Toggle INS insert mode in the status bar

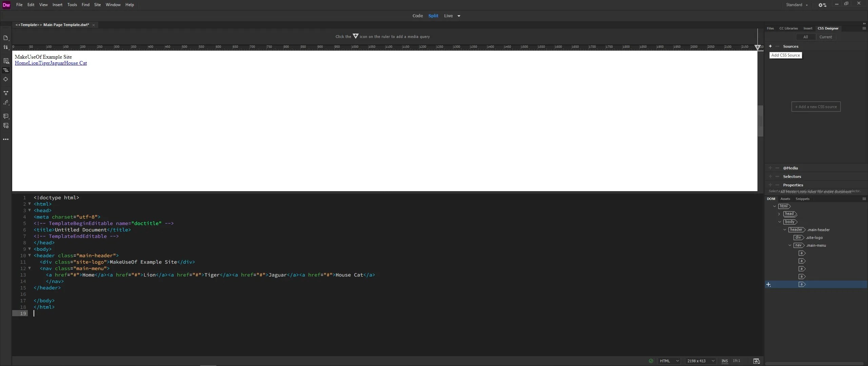point(725,361)
